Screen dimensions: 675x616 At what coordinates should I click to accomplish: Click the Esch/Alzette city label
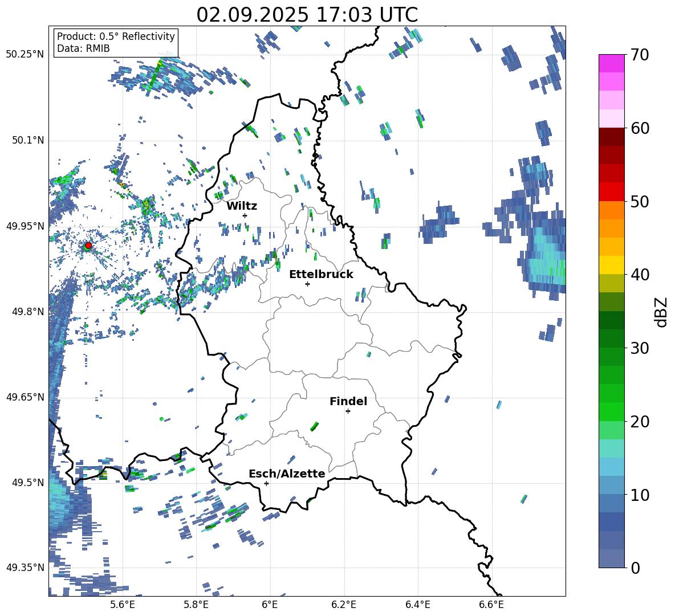pyautogui.click(x=287, y=474)
